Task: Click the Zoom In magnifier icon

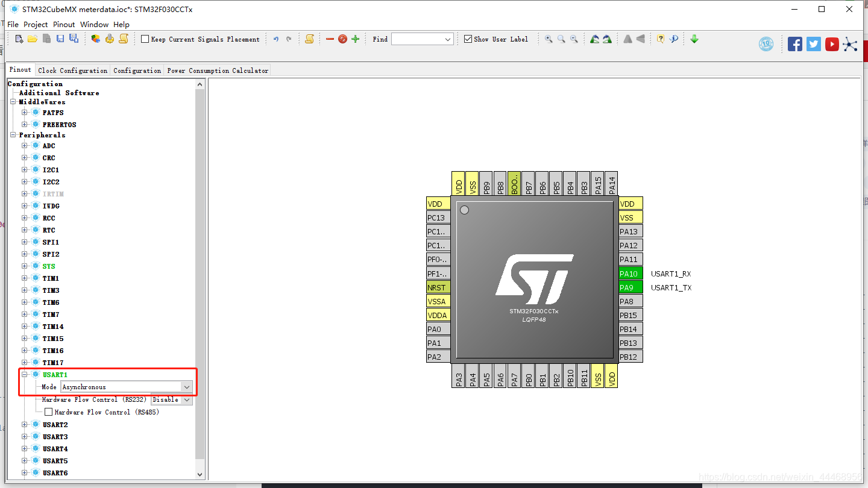Action: pyautogui.click(x=549, y=39)
